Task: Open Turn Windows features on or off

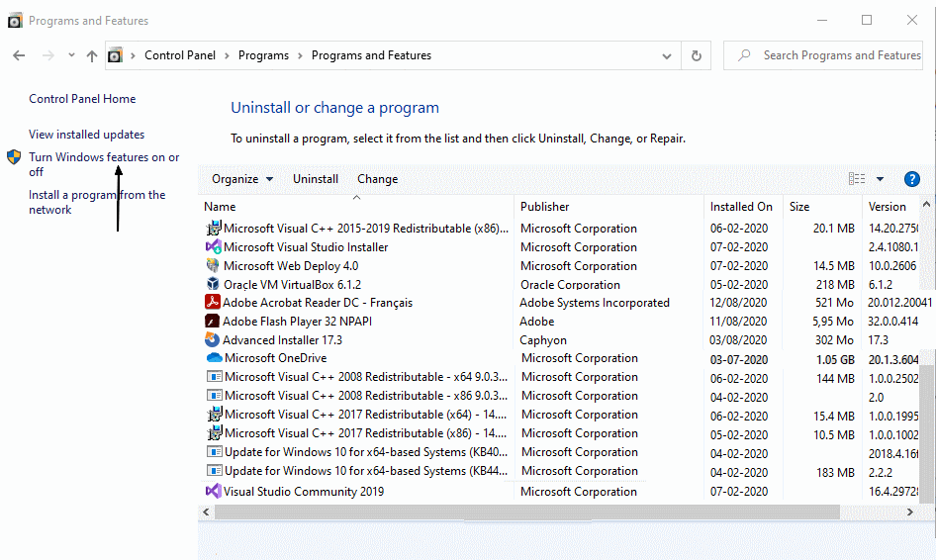Action: 104,164
